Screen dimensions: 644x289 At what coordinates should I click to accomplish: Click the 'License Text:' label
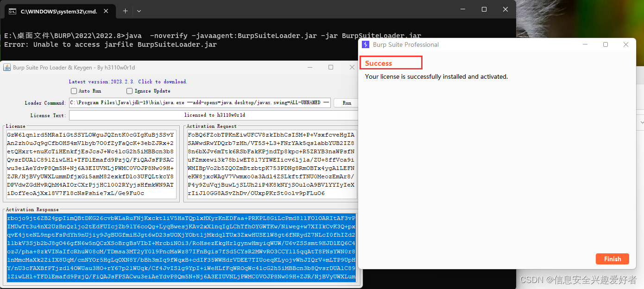[48, 115]
